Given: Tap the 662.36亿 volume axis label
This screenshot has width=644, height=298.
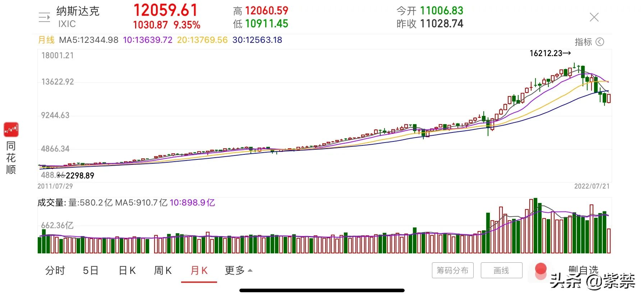Looking at the screenshot, I should pos(57,225).
